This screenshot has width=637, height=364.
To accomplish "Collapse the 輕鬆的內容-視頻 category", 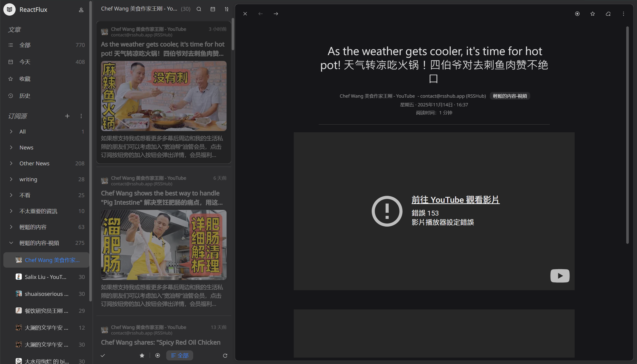I will [x=11, y=243].
